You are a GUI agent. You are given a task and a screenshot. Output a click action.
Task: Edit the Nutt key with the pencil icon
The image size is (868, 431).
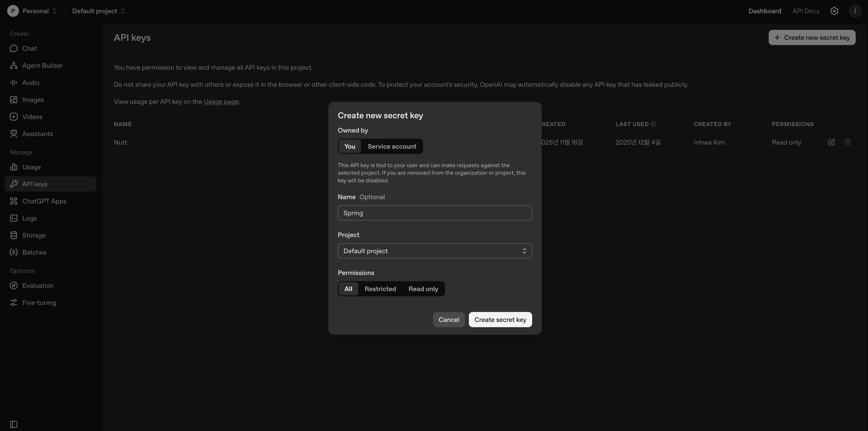pyautogui.click(x=831, y=142)
